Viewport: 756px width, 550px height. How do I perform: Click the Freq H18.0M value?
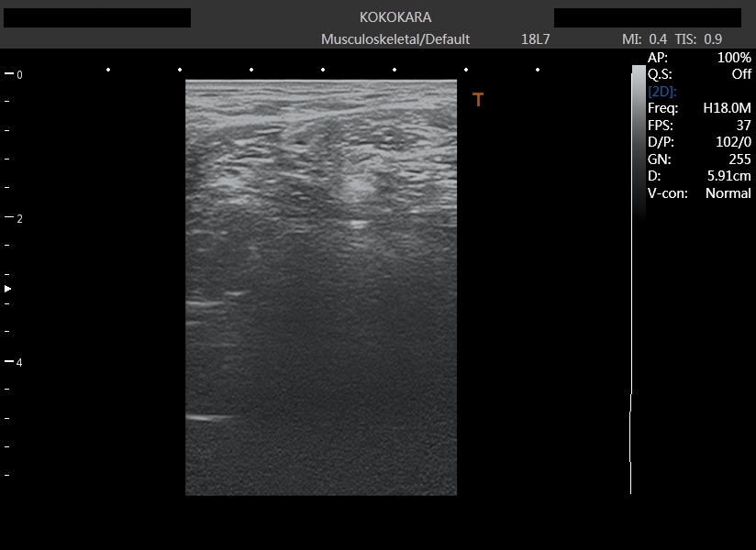[x=727, y=108]
